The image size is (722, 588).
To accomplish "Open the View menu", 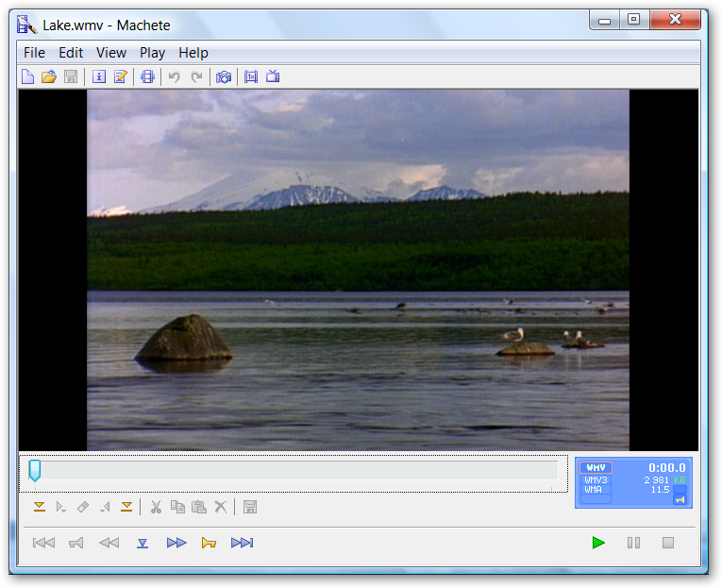I will 111,53.
